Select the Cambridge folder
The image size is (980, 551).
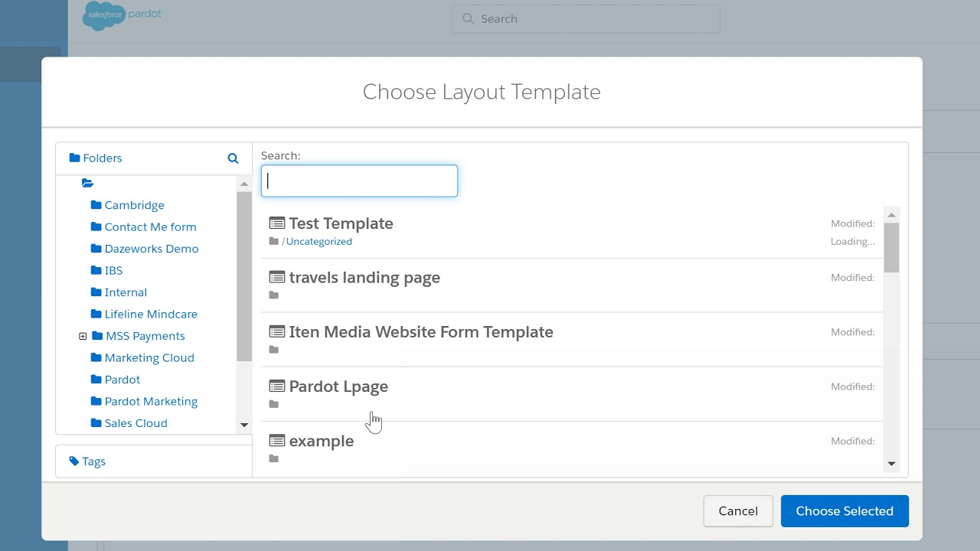pyautogui.click(x=135, y=205)
